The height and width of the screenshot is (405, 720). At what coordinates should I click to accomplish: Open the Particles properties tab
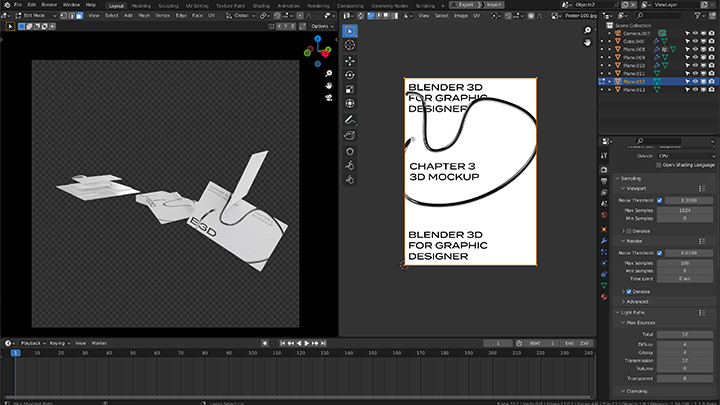tap(604, 252)
